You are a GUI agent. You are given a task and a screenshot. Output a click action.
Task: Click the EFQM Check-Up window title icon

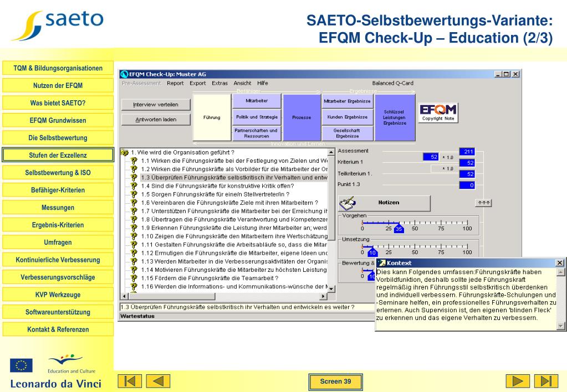[124, 74]
